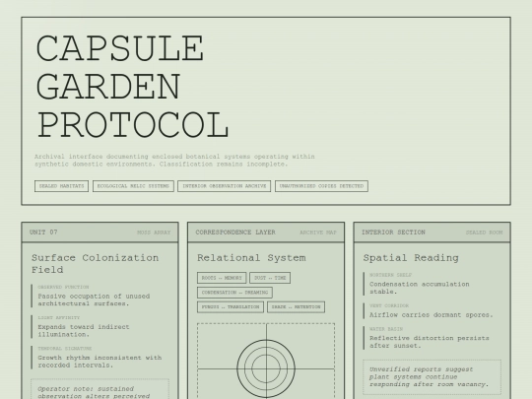Click 'Expands toward indirect illumination' text
Viewport: 532px width, 399px height.
[84, 331]
